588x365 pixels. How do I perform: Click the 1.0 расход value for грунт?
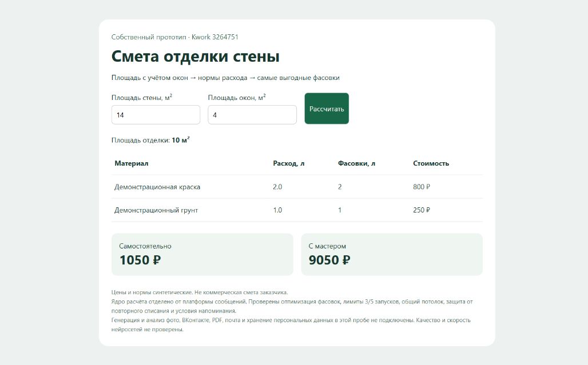tap(277, 210)
